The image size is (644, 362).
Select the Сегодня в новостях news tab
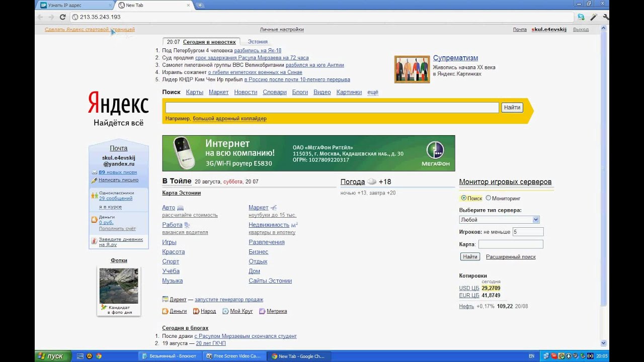point(209,42)
